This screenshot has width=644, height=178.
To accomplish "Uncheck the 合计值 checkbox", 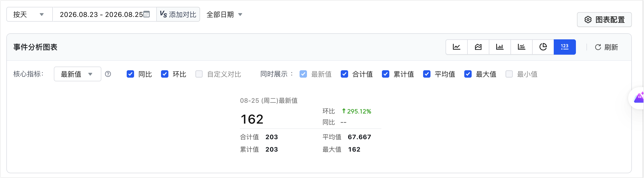I will click(x=344, y=74).
